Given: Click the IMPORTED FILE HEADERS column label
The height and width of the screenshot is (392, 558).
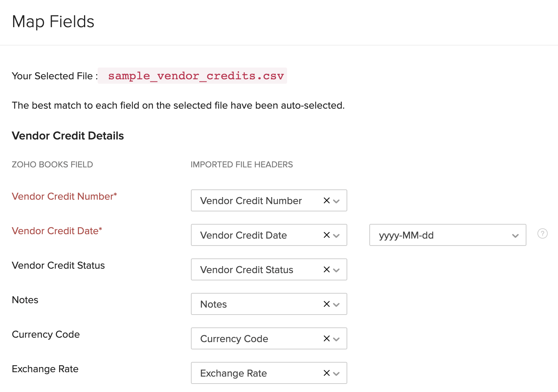Looking at the screenshot, I should tap(242, 164).
